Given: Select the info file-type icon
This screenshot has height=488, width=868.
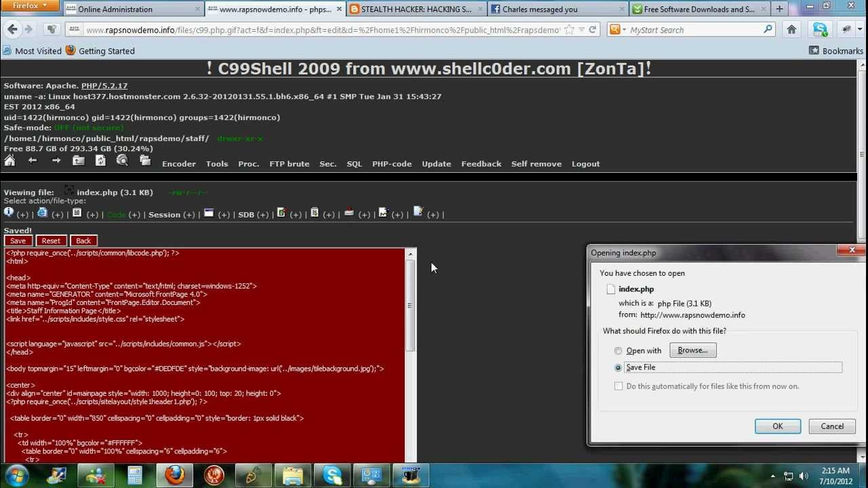Looking at the screenshot, I should pyautogui.click(x=9, y=213).
